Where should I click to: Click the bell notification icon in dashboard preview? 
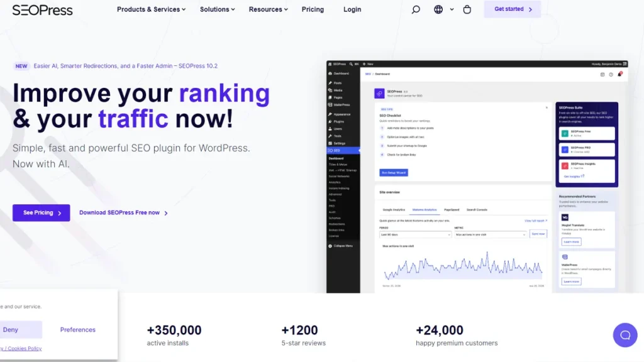click(x=619, y=74)
